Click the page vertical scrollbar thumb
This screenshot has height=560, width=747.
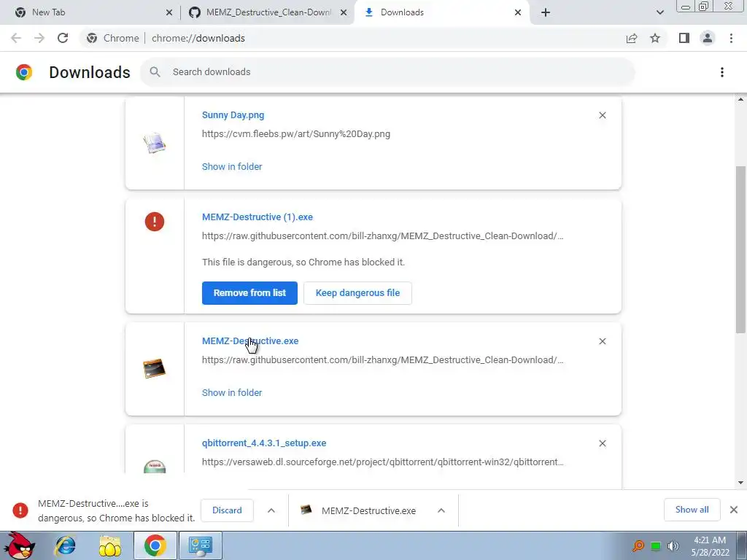(x=741, y=249)
